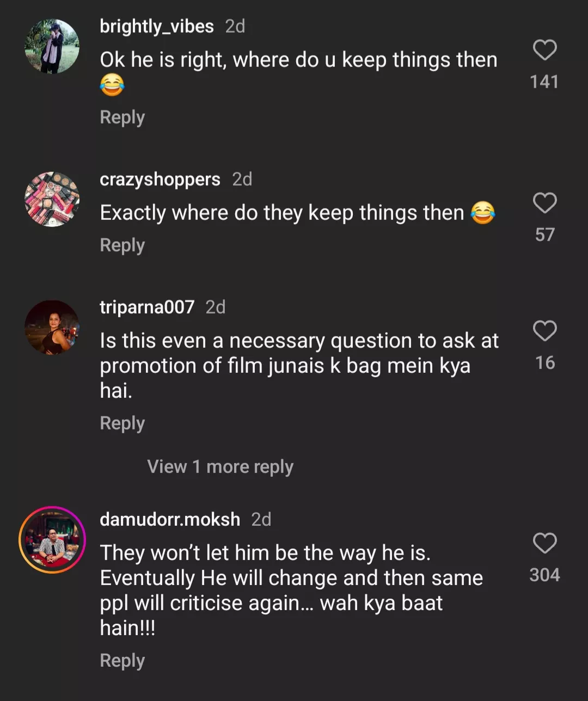View the 141 likes count

(x=544, y=82)
